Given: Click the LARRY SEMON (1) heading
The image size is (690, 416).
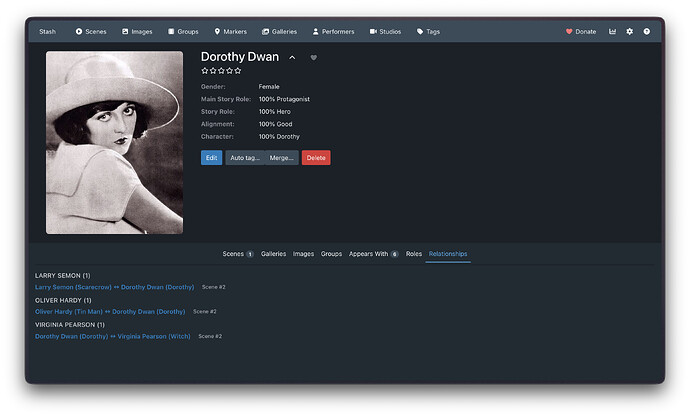Looking at the screenshot, I should pyautogui.click(x=62, y=276).
